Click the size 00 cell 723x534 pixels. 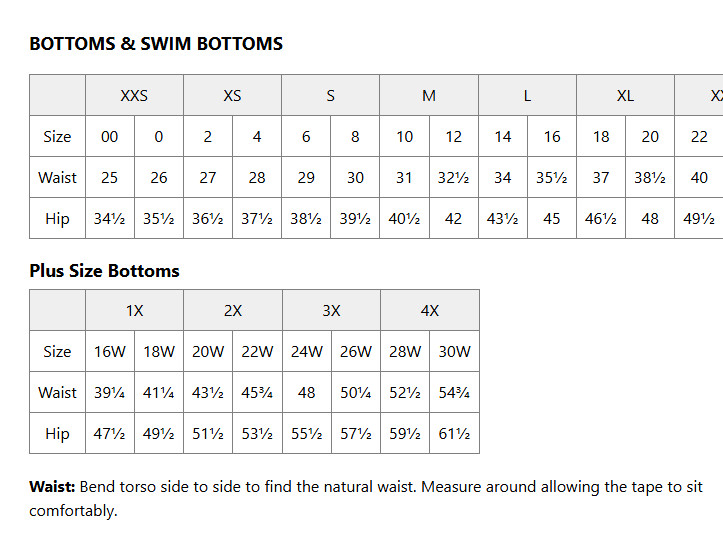(109, 137)
